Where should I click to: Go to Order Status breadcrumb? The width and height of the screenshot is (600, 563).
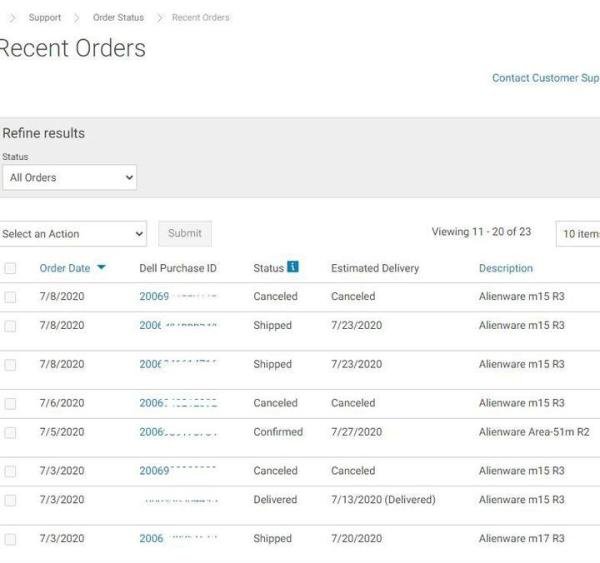pos(118,18)
